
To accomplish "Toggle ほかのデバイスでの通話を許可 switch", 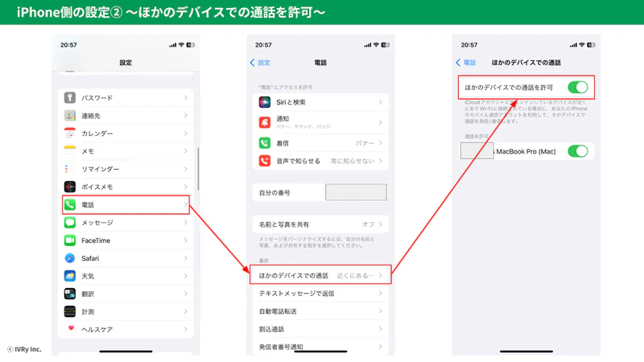I will pyautogui.click(x=578, y=87).
